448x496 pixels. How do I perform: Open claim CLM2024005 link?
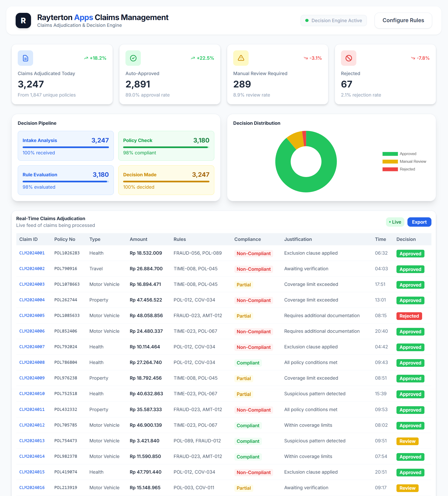(x=32, y=316)
